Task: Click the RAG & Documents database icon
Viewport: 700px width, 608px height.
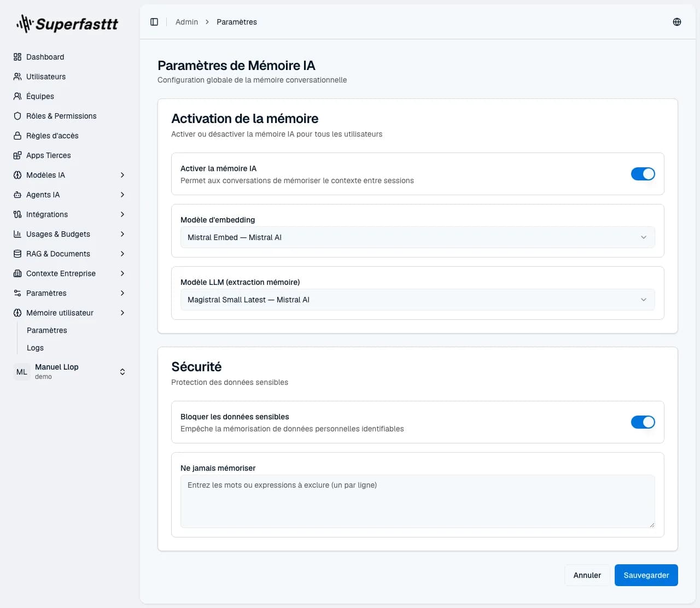Action: (17, 254)
